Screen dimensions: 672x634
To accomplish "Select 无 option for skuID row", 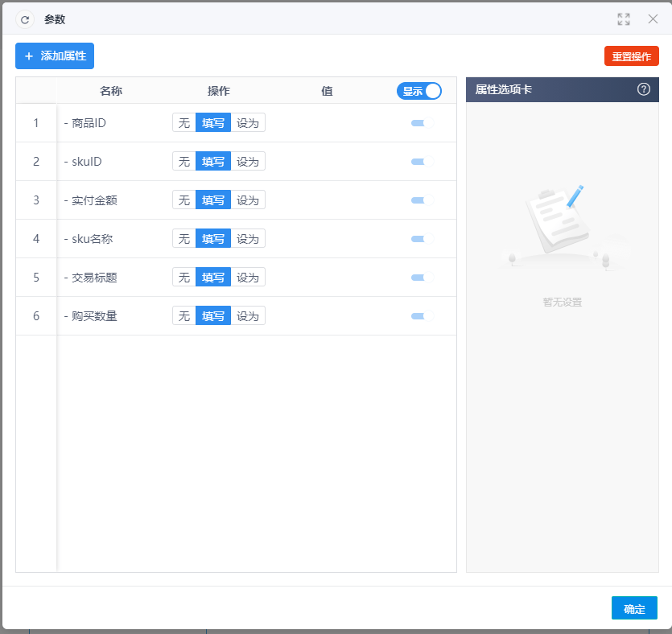I will tap(184, 162).
